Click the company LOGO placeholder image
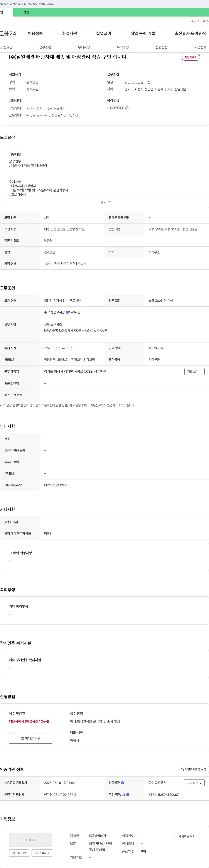Screen dimensions: 209x868 (30, 840)
